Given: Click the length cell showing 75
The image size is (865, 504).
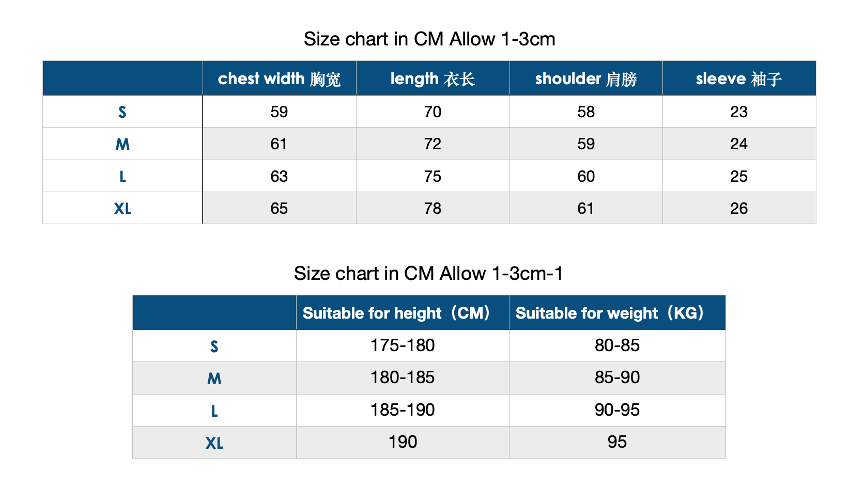Looking at the screenshot, I should [432, 176].
